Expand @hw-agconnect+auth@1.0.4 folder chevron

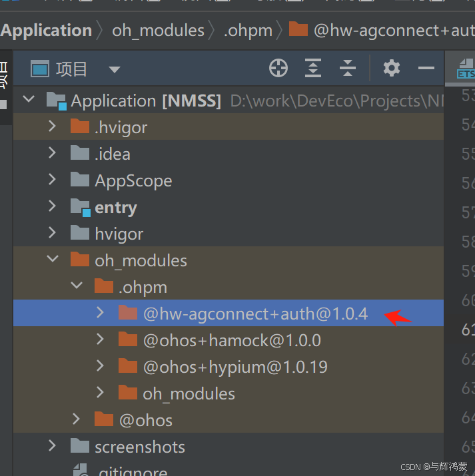tap(100, 312)
